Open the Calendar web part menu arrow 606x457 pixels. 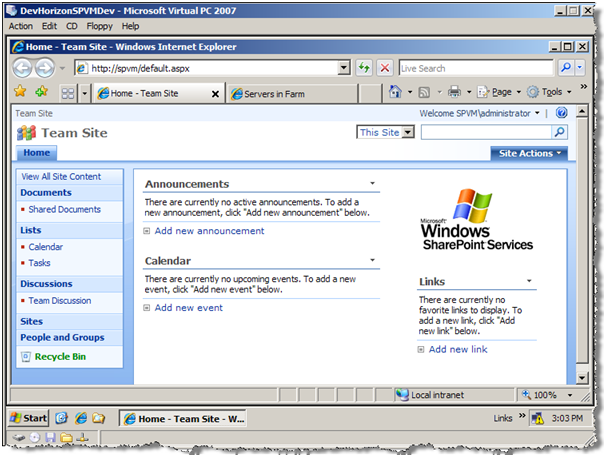(x=373, y=260)
